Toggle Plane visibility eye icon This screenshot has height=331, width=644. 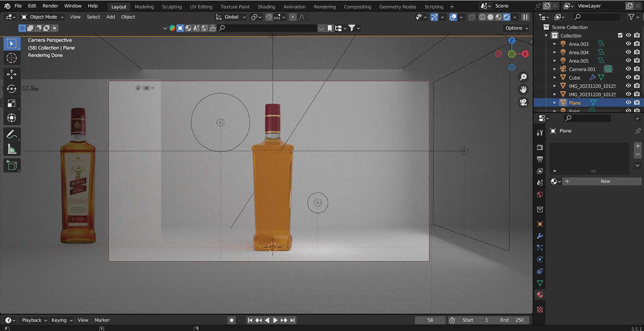point(628,103)
